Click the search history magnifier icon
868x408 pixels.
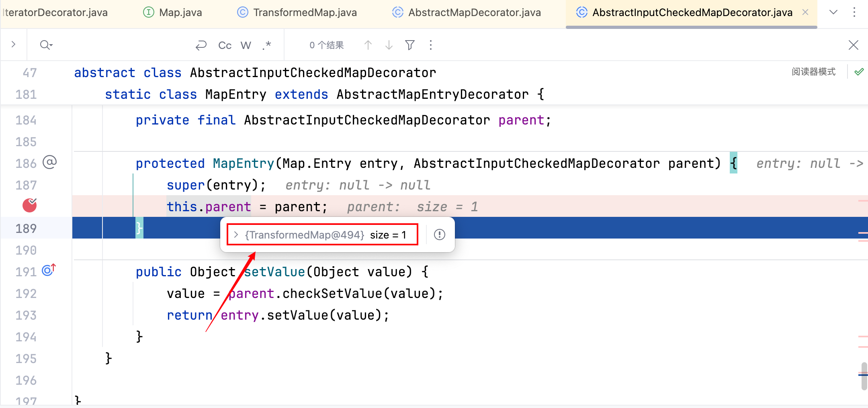(x=46, y=45)
